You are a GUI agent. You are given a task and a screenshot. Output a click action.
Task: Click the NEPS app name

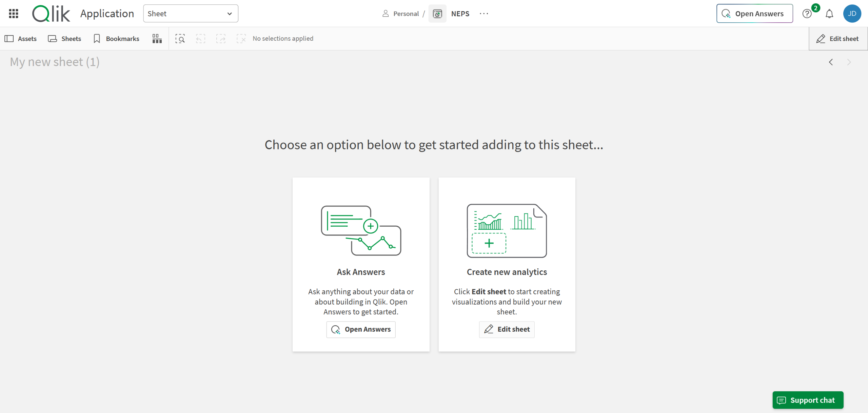pos(460,14)
